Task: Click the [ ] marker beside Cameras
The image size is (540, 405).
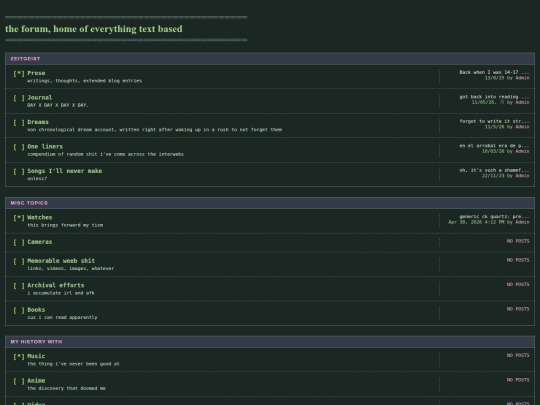Action: (x=19, y=242)
